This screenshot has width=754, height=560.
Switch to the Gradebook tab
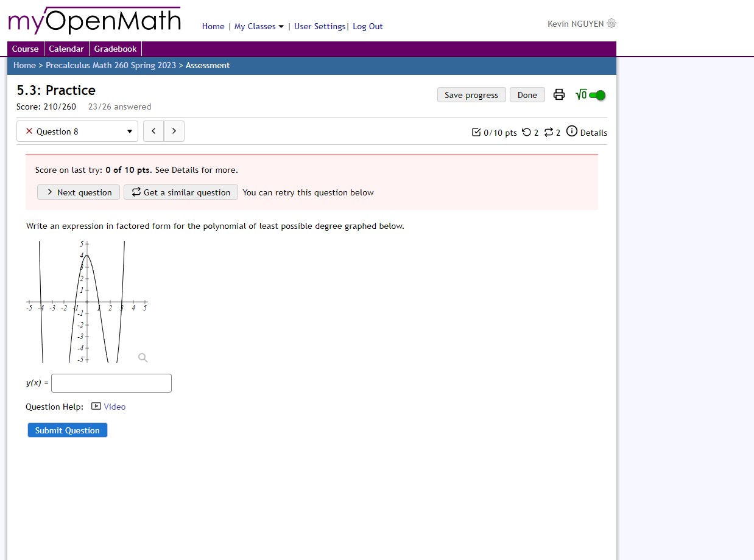click(115, 49)
